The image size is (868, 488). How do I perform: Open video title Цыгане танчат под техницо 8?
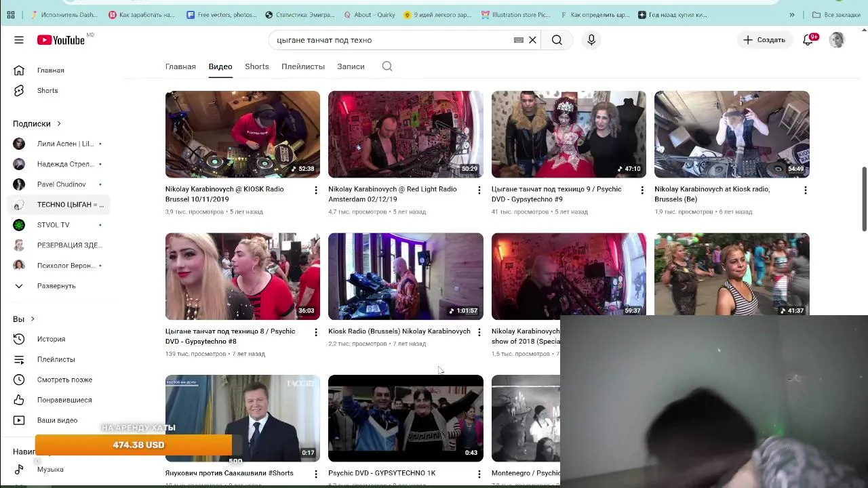point(231,336)
